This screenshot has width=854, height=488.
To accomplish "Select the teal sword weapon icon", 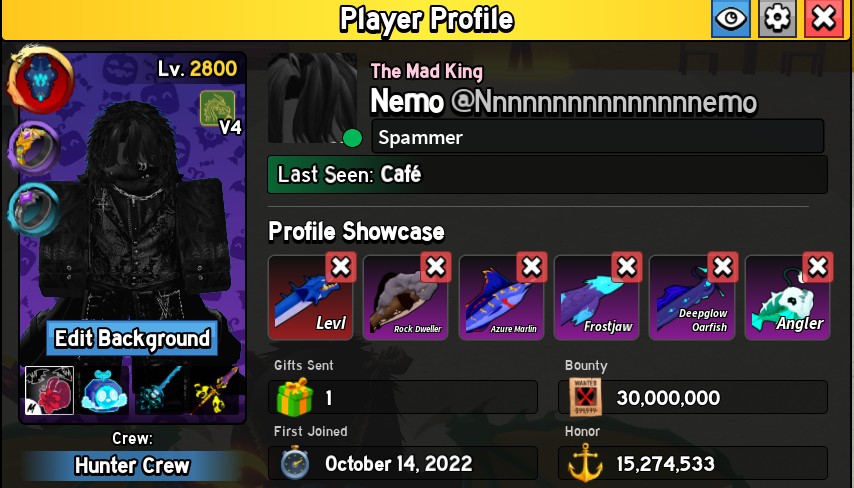I will click(160, 392).
